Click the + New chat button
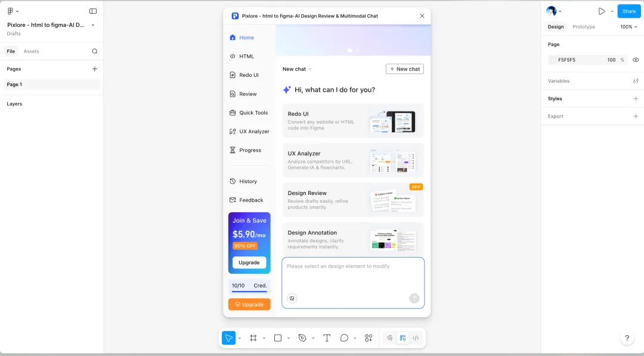 click(x=404, y=69)
